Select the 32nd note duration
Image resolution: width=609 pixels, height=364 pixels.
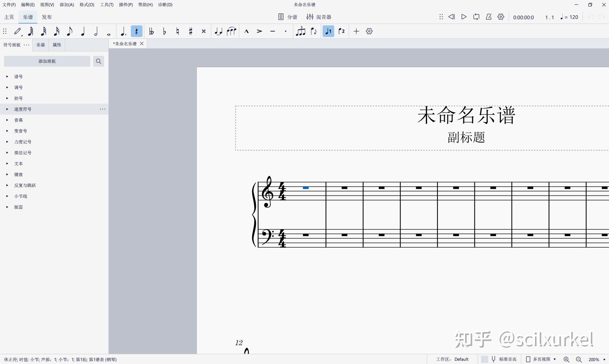(43, 32)
